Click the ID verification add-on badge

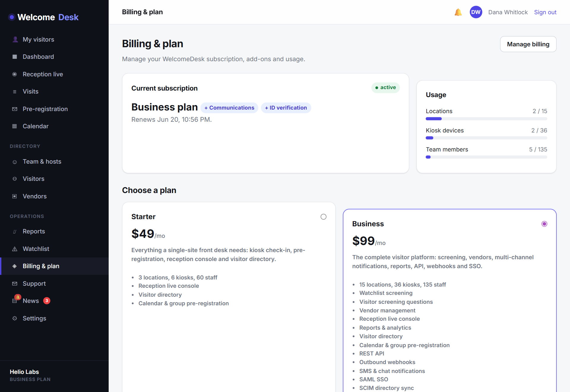click(x=286, y=108)
